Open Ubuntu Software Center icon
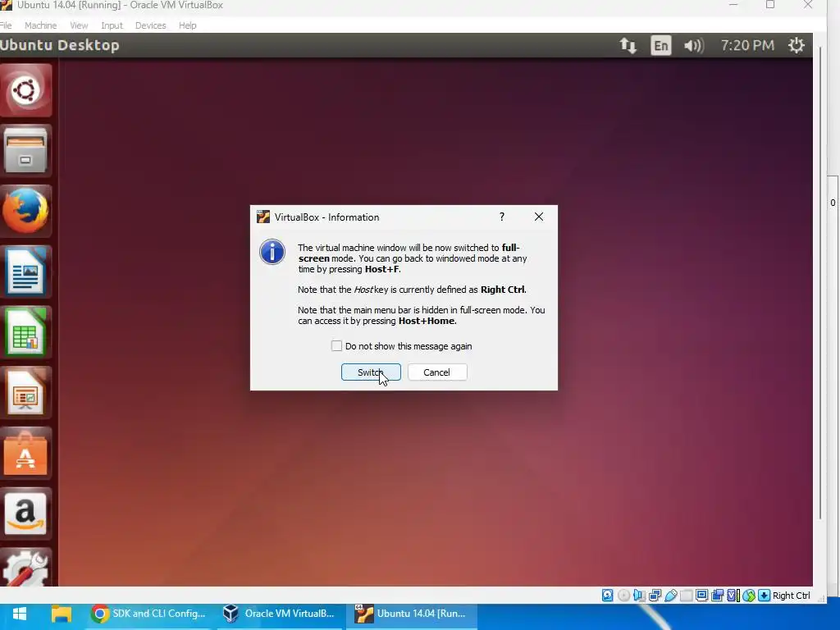 25,453
